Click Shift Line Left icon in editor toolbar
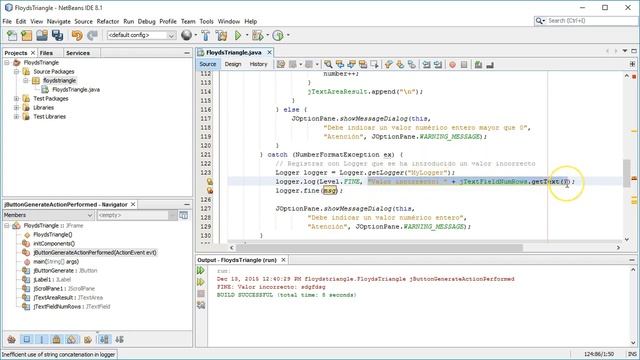The image size is (640, 360). click(x=426, y=64)
